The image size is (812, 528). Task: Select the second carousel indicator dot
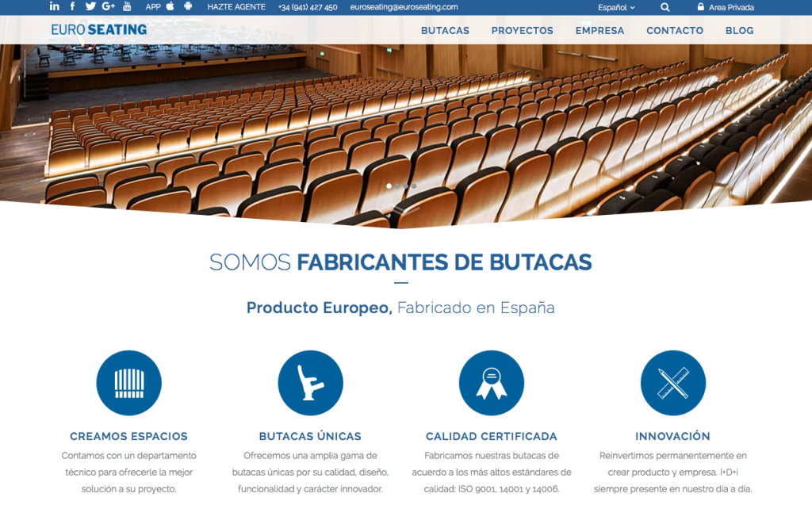coord(397,186)
